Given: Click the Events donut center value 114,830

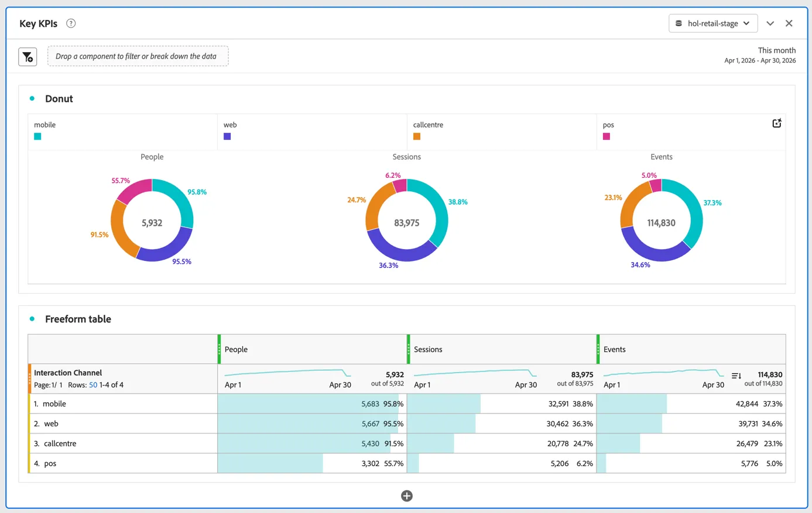Looking at the screenshot, I should (x=661, y=223).
